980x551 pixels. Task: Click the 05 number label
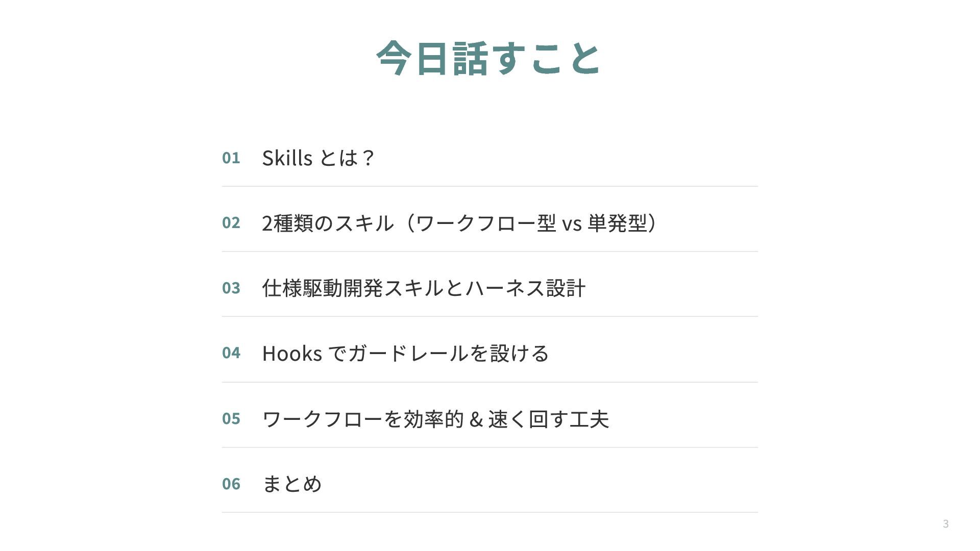pos(231,418)
